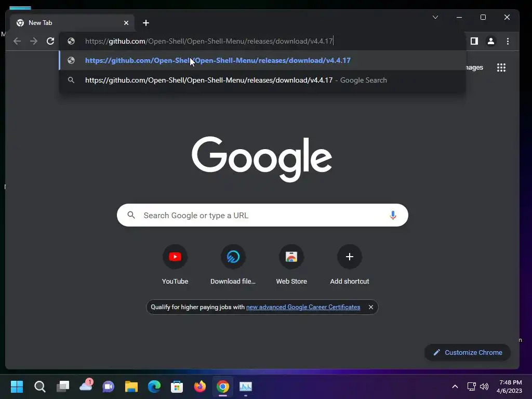Select the Google Search suggestion row
Image resolution: width=532 pixels, height=399 pixels.
[262, 80]
